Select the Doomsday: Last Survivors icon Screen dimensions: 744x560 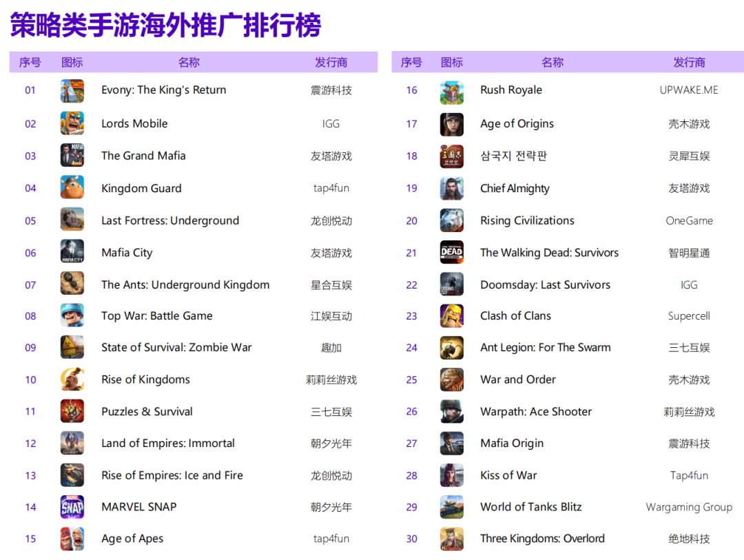tap(452, 284)
